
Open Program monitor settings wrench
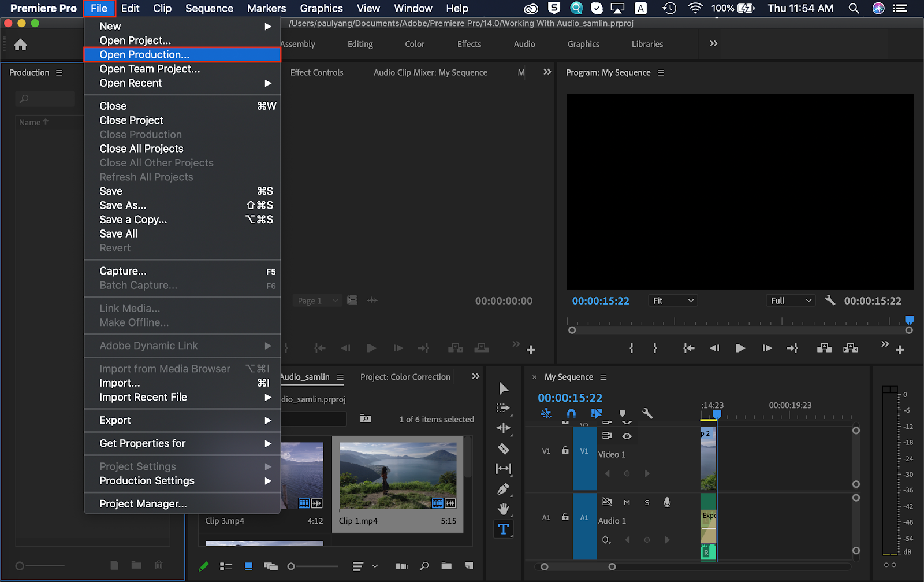[830, 301]
